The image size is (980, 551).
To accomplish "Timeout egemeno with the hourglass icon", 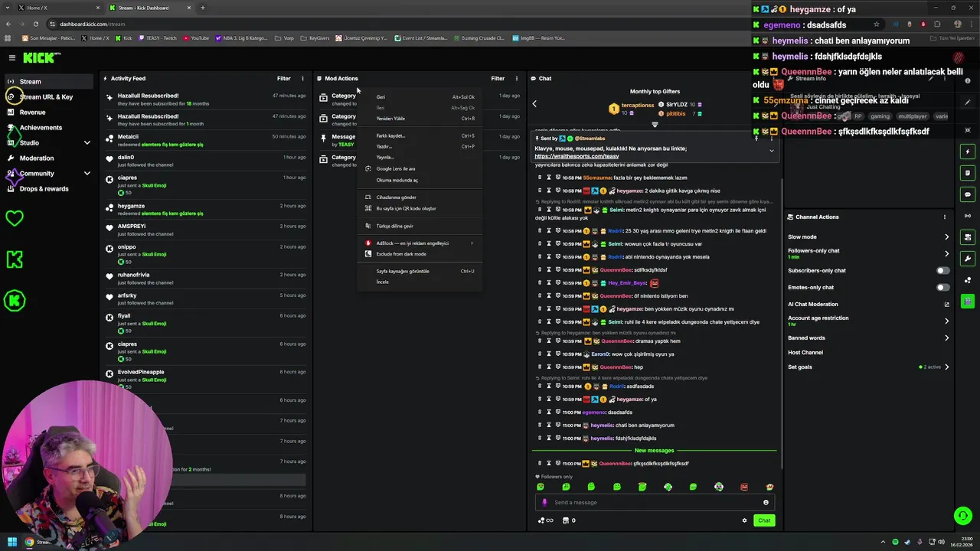I will pos(548,412).
